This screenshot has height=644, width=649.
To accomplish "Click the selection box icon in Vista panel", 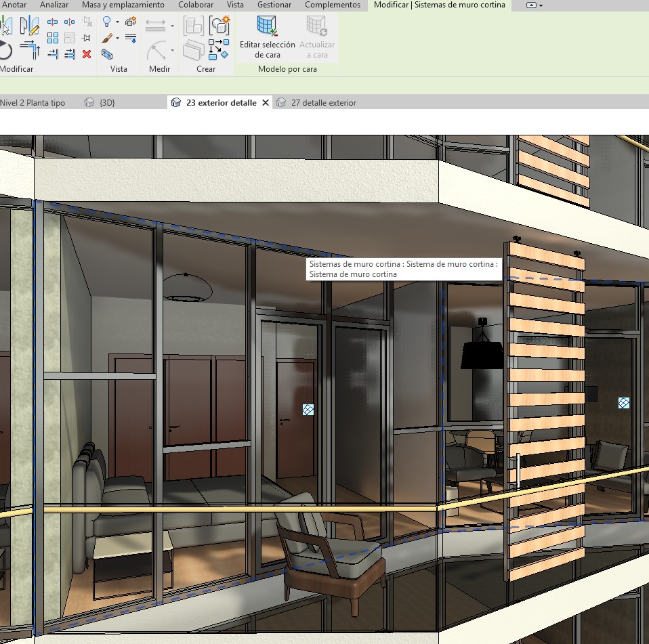I will click(x=107, y=54).
